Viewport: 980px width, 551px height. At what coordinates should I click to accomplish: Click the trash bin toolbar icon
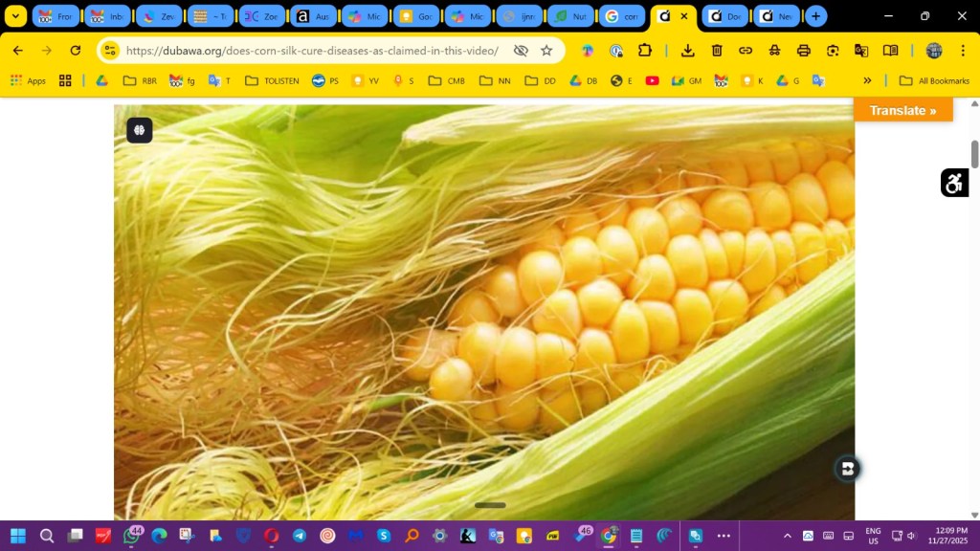(x=717, y=51)
